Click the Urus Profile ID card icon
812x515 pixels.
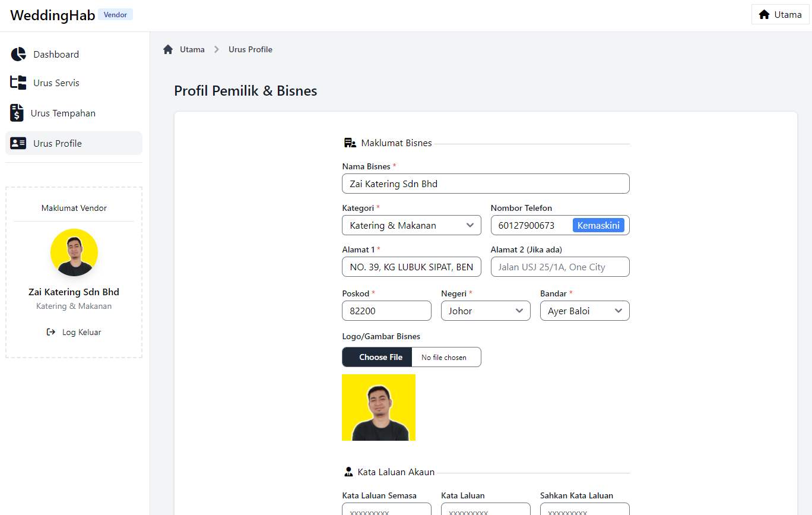pyautogui.click(x=18, y=143)
